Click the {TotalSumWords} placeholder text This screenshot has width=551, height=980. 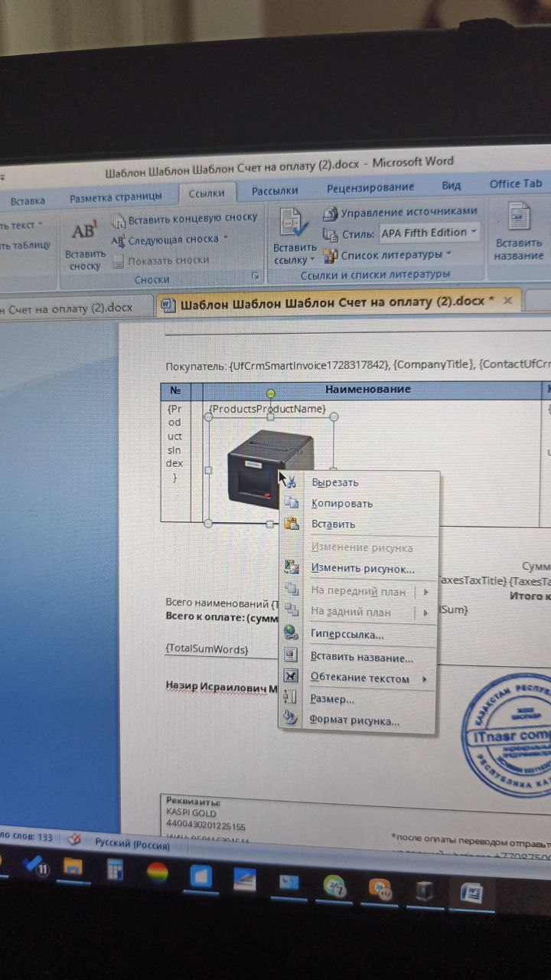pos(207,648)
